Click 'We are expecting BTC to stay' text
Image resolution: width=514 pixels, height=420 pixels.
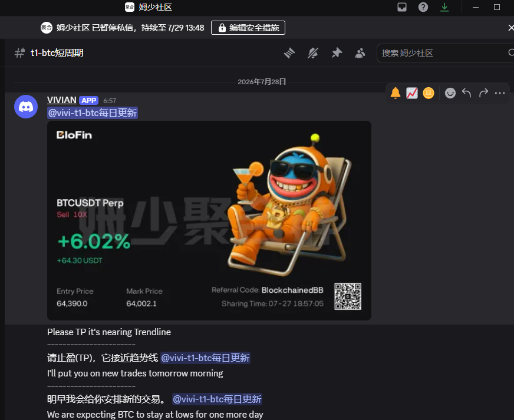pyautogui.click(x=155, y=415)
